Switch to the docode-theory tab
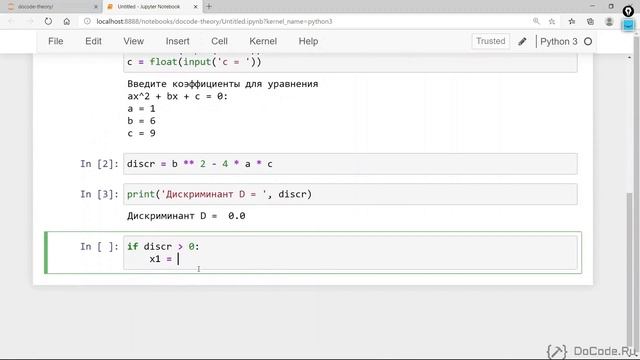 coord(51,7)
